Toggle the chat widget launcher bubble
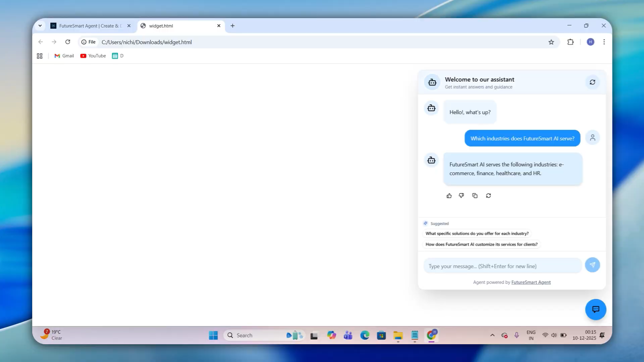This screenshot has width=644, height=362. (x=596, y=309)
